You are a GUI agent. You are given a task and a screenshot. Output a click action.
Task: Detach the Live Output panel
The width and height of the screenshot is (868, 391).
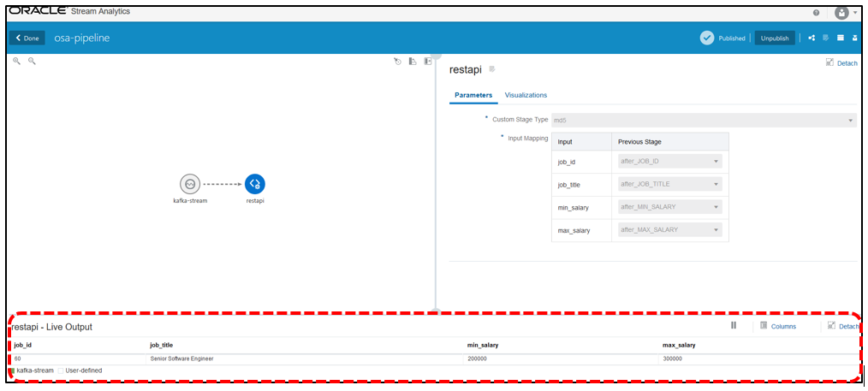pyautogui.click(x=842, y=326)
